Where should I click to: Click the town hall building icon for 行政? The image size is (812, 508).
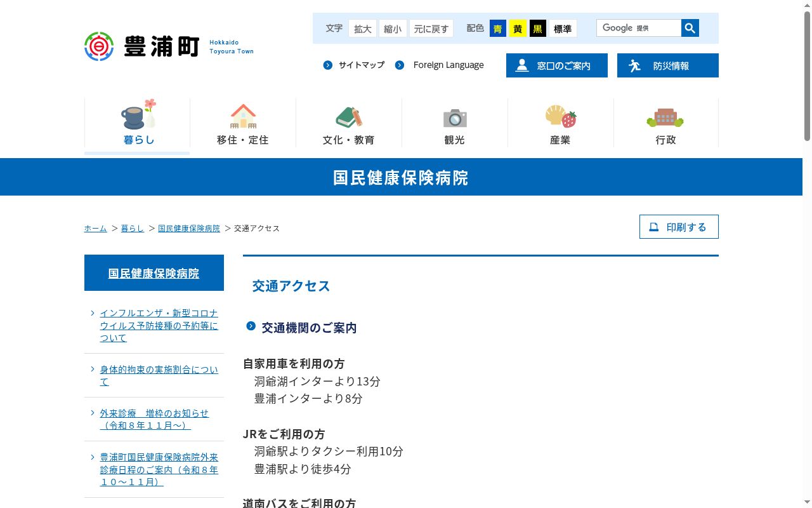tap(665, 117)
